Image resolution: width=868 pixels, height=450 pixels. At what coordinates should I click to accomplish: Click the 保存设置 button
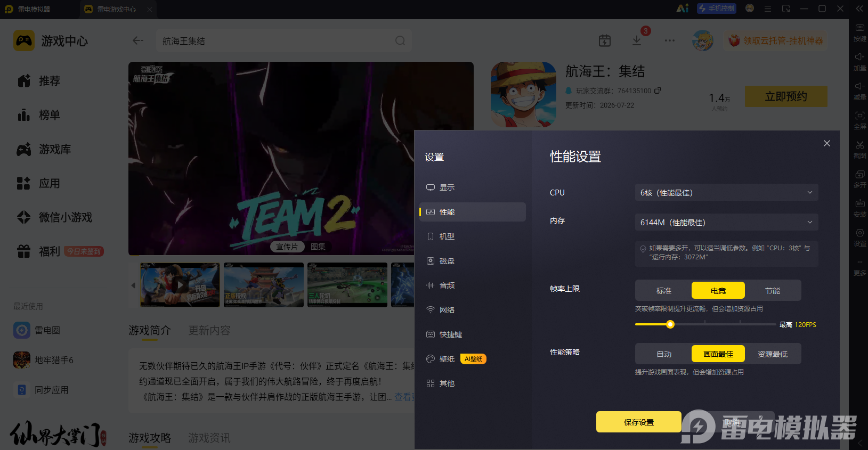639,422
